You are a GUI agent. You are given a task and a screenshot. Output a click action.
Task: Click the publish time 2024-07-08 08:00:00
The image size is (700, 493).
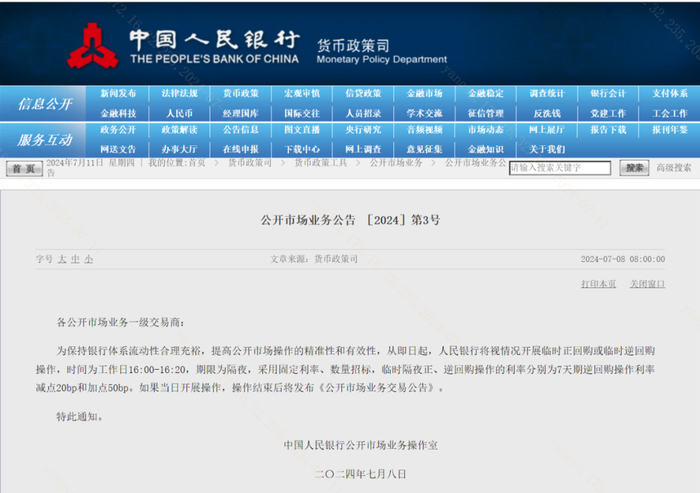pos(623,259)
